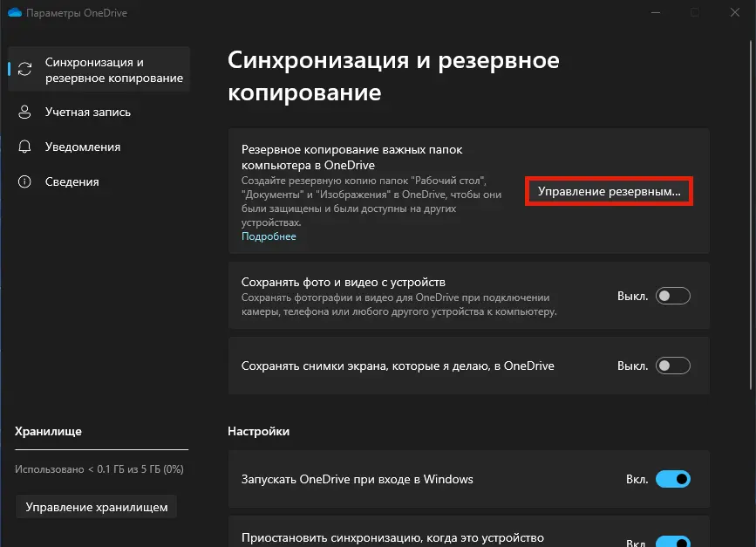Follow the Подробнее link
This screenshot has height=547, width=756.
(x=269, y=236)
